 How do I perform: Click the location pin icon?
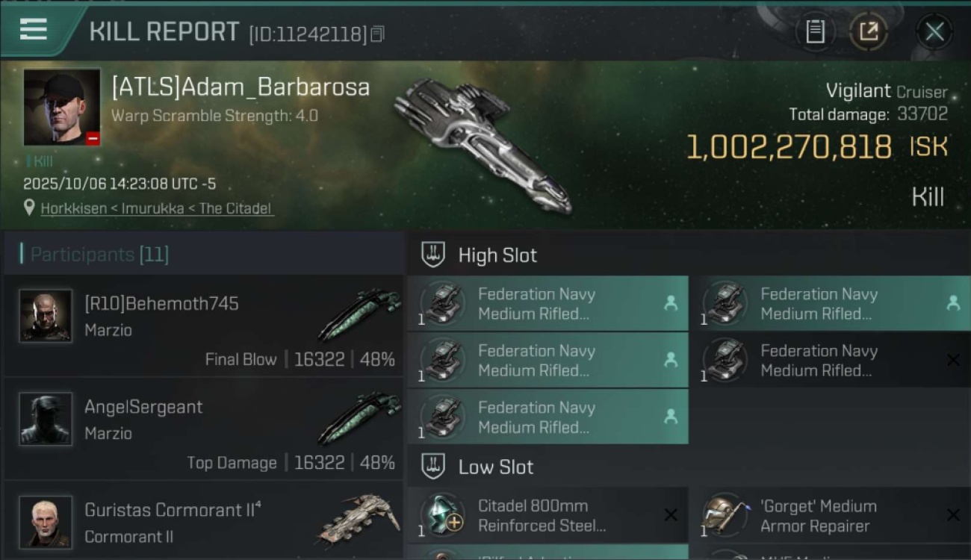(29, 208)
